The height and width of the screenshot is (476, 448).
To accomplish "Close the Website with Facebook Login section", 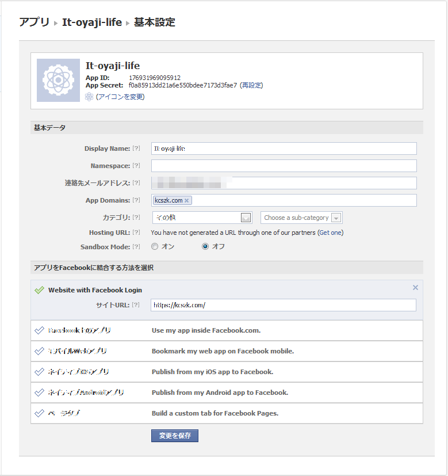I will point(415,287).
